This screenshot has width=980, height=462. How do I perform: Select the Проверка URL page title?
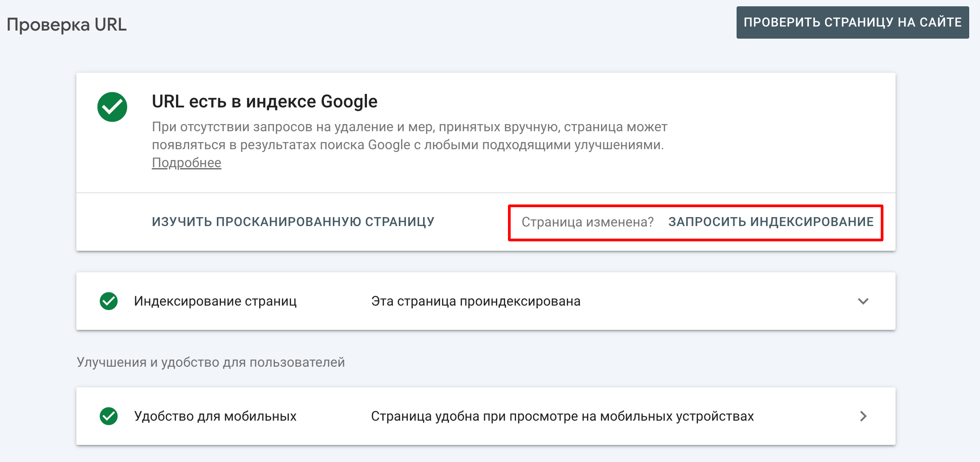[x=66, y=25]
